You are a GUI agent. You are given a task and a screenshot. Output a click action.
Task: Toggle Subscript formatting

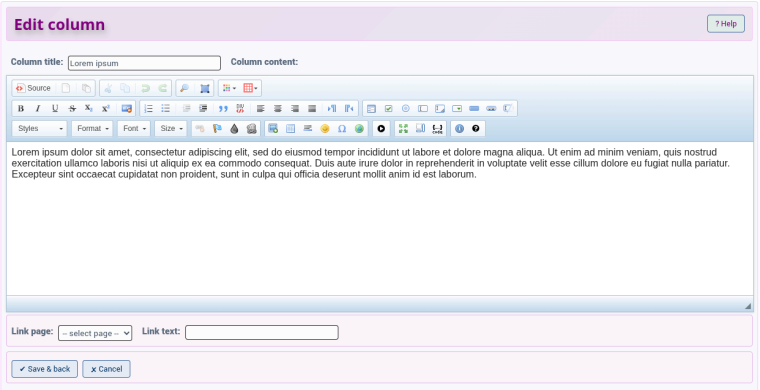(x=89, y=109)
